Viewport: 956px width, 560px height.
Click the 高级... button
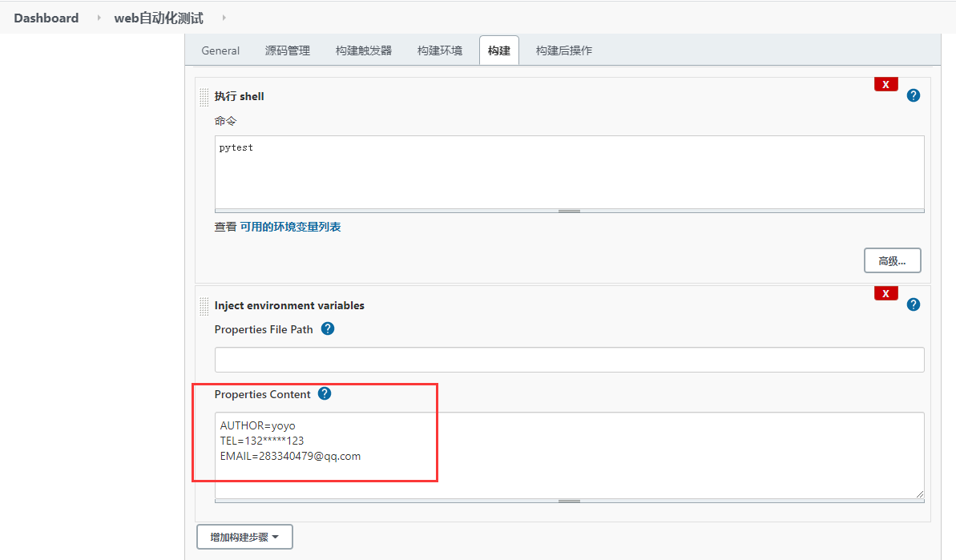[892, 260]
